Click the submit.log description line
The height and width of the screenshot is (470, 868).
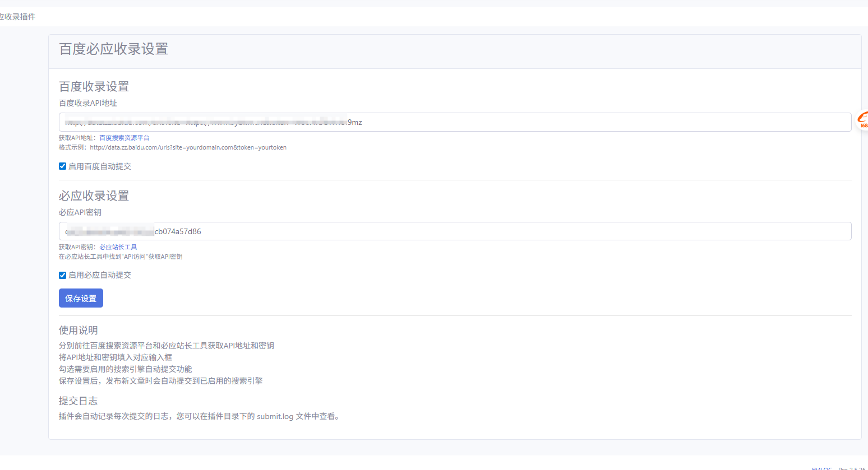(x=200, y=416)
